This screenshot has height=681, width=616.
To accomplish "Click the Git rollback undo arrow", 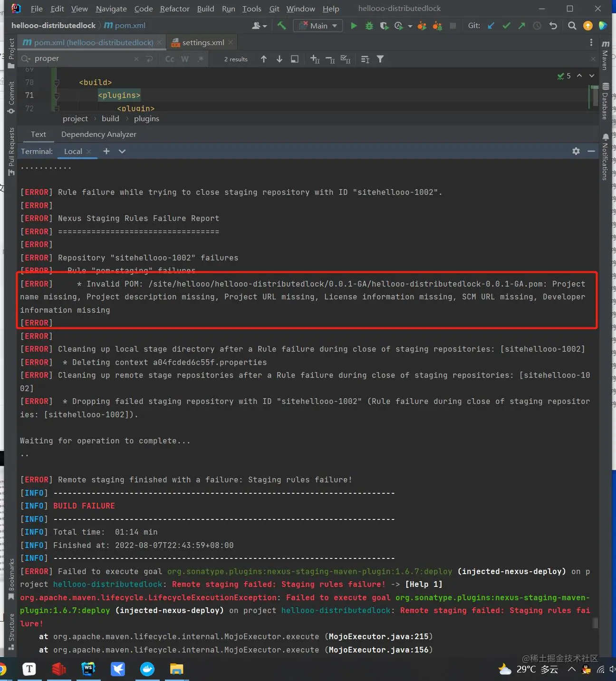I will coord(553,26).
